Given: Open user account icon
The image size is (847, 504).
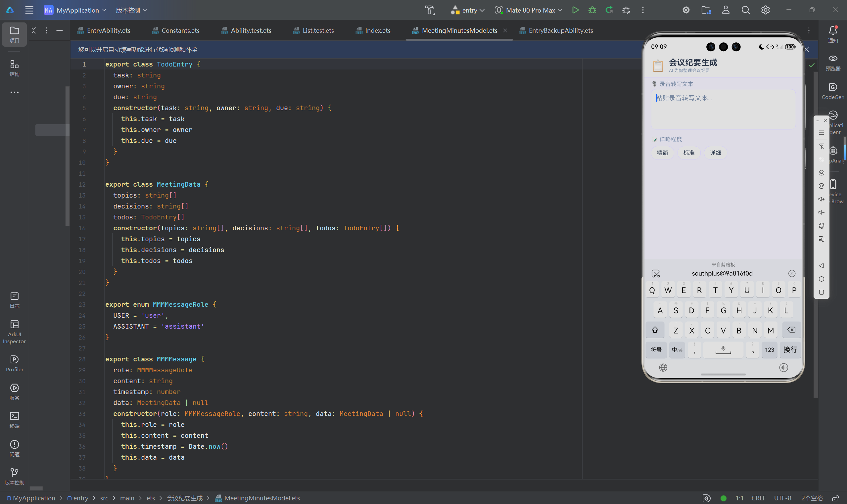Looking at the screenshot, I should point(726,10).
